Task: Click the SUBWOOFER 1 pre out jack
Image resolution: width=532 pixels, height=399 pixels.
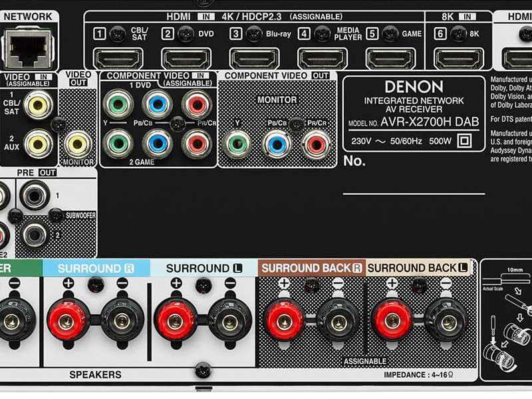Action: pyautogui.click(x=35, y=196)
